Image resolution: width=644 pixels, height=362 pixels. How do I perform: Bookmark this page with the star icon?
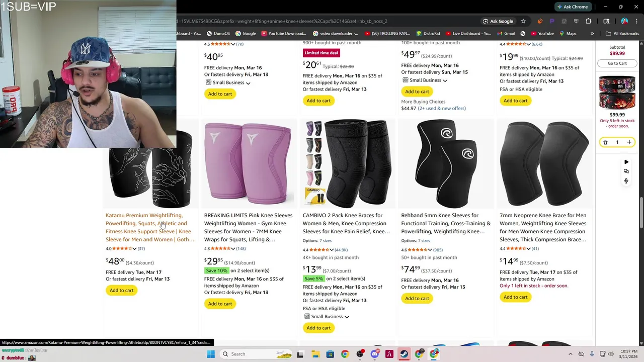coord(523,21)
